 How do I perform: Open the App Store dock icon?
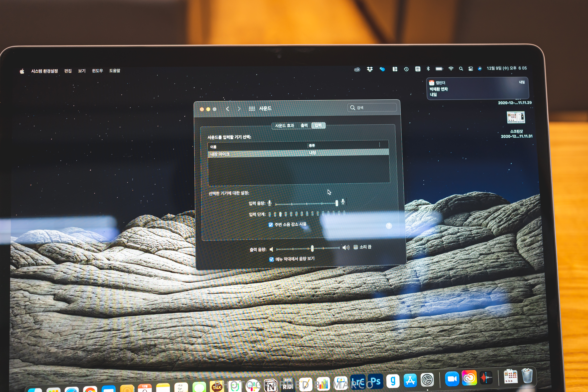tap(410, 380)
